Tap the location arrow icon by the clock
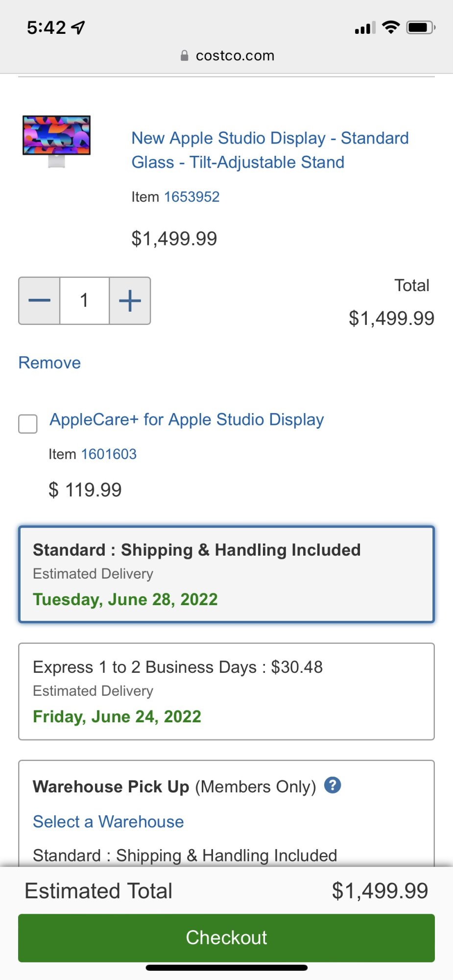Viewport: 453px width, 980px height. point(78,28)
